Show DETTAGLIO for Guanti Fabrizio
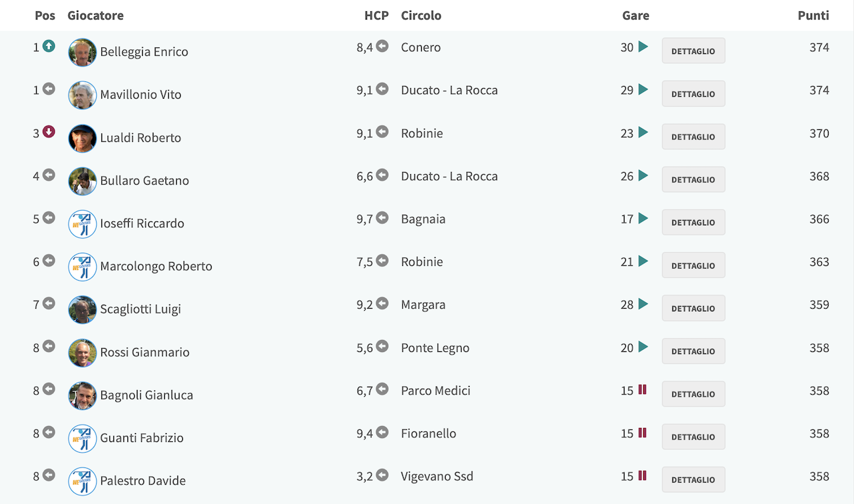Image resolution: width=854 pixels, height=504 pixels. [x=693, y=437]
